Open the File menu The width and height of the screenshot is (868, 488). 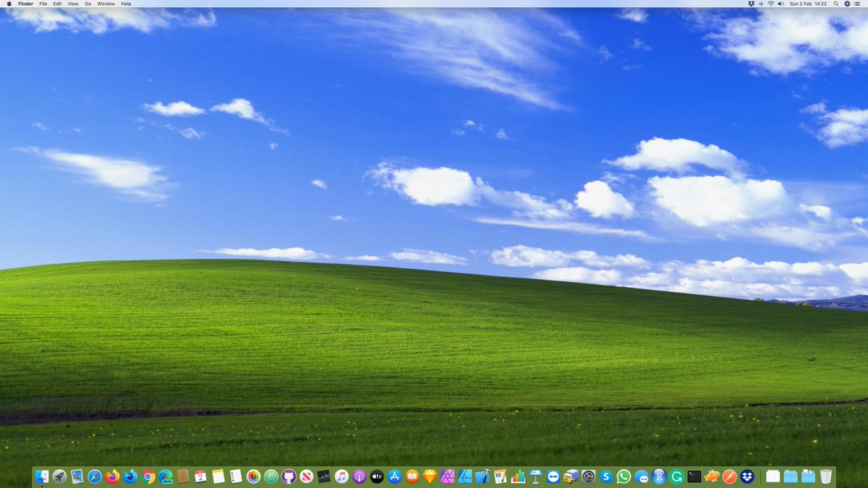[x=43, y=4]
